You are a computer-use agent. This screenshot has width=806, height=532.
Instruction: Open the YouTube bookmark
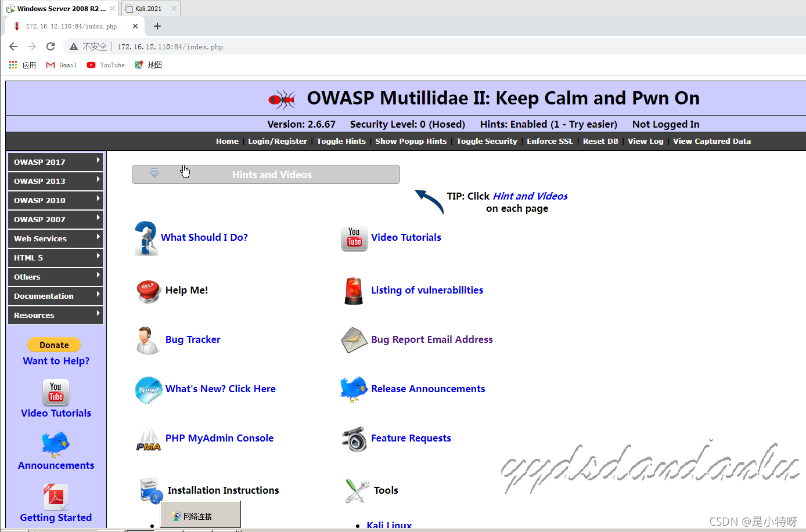[106, 65]
